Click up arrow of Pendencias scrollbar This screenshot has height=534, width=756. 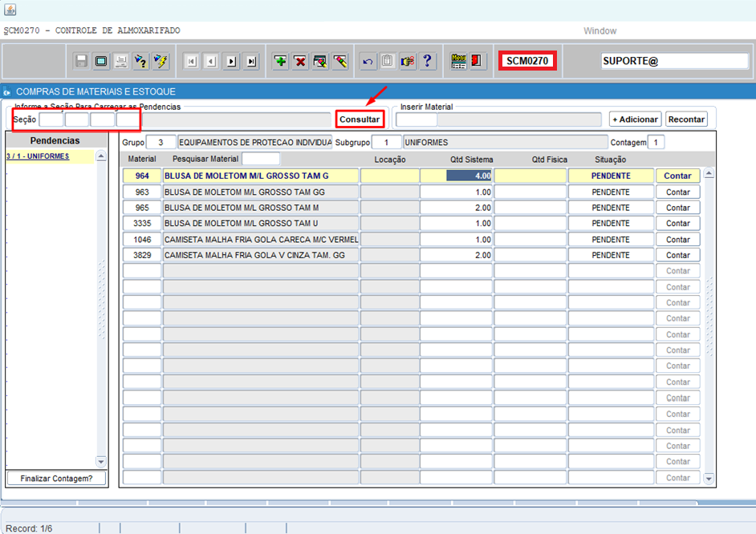[x=101, y=156]
